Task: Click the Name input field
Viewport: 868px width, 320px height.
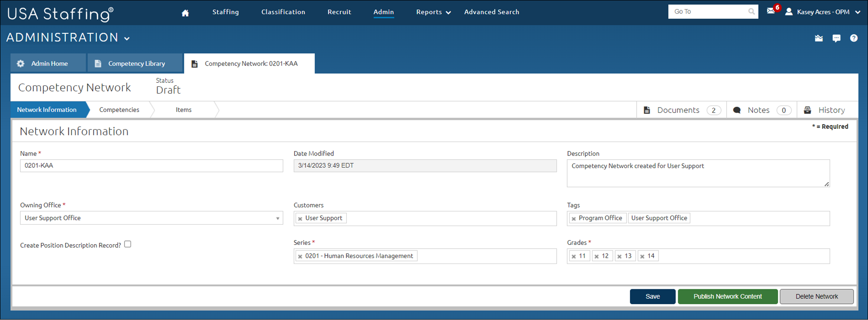Action: (151, 166)
